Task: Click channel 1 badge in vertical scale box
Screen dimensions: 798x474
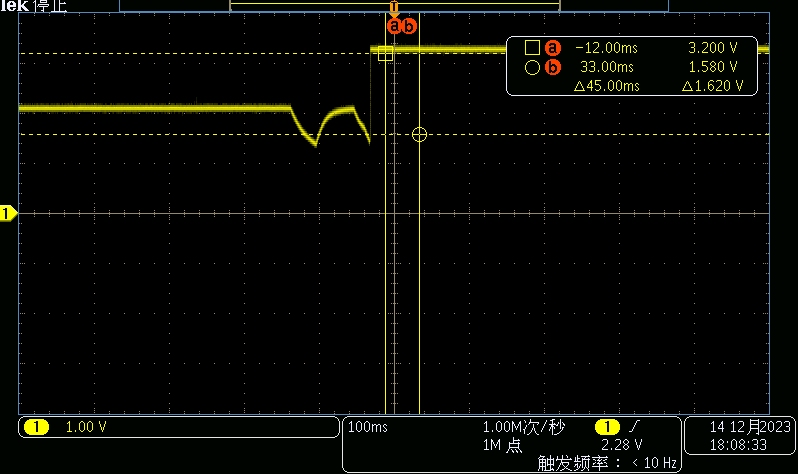Action: 36,427
